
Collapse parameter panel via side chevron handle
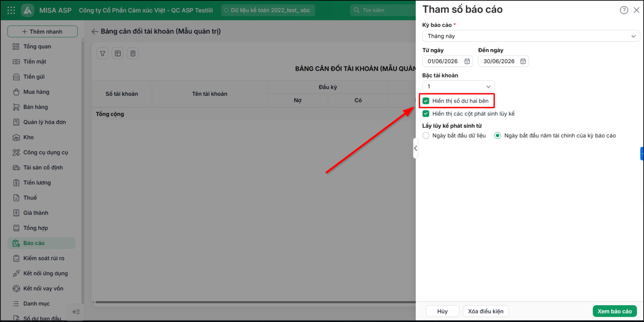click(x=415, y=148)
